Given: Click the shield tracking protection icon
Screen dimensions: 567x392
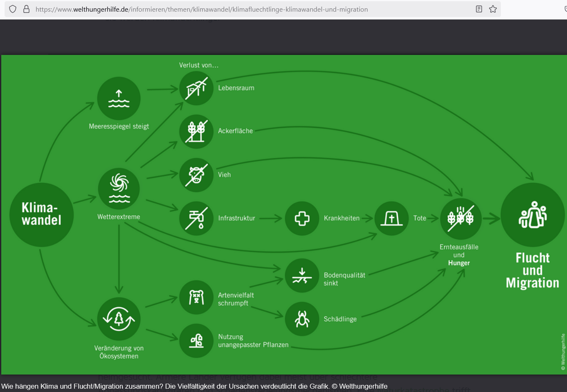Looking at the screenshot, I should (13, 9).
